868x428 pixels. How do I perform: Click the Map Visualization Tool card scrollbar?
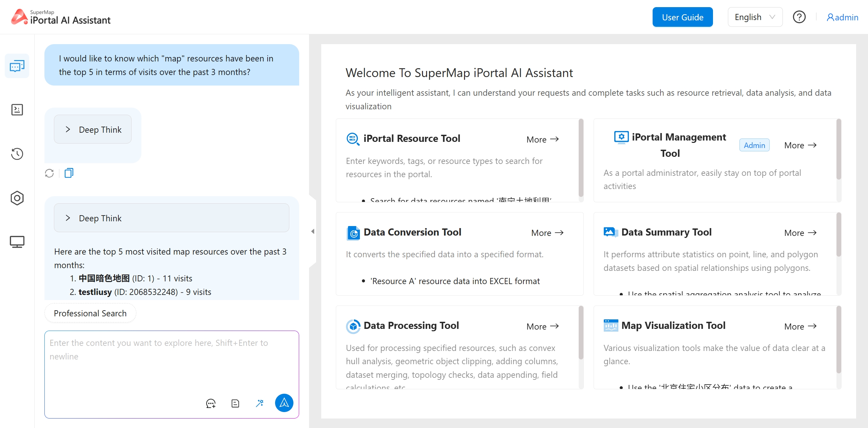pos(839,339)
